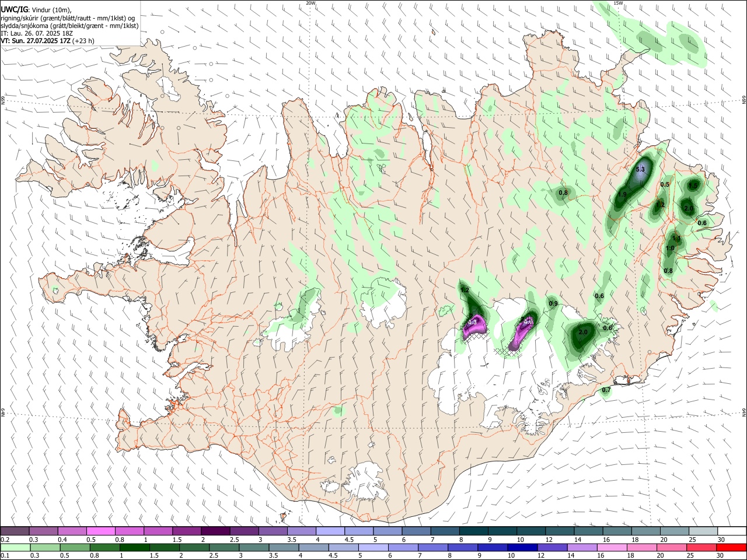This screenshot has height=560, width=747.
Task: Click the 1.0 precipitation value on the map
Action: [x=670, y=249]
